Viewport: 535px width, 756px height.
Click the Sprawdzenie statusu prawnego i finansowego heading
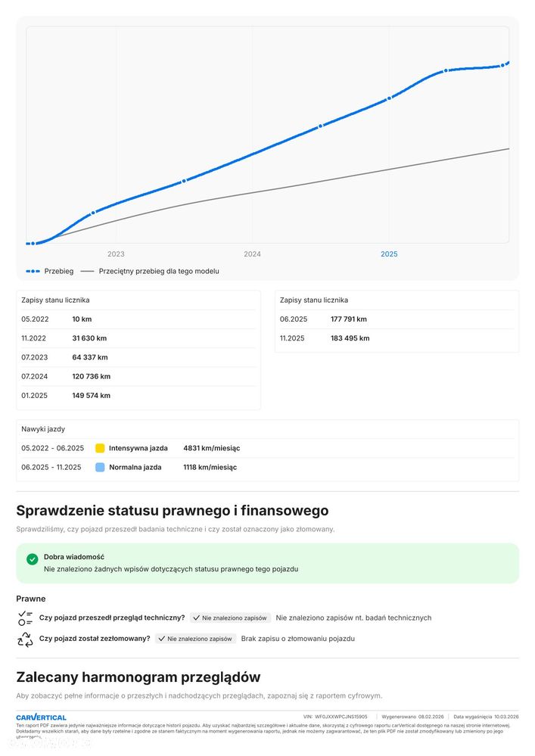point(172,510)
